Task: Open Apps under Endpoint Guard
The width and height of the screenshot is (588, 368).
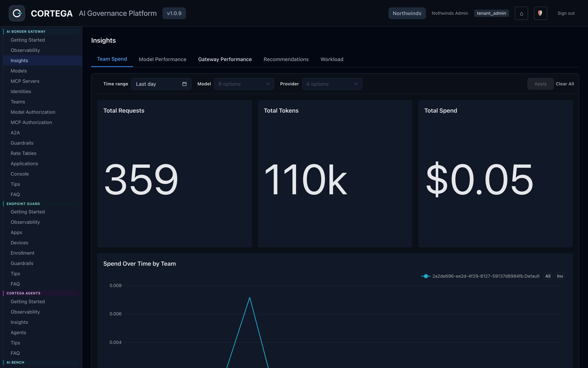Action: point(42,232)
